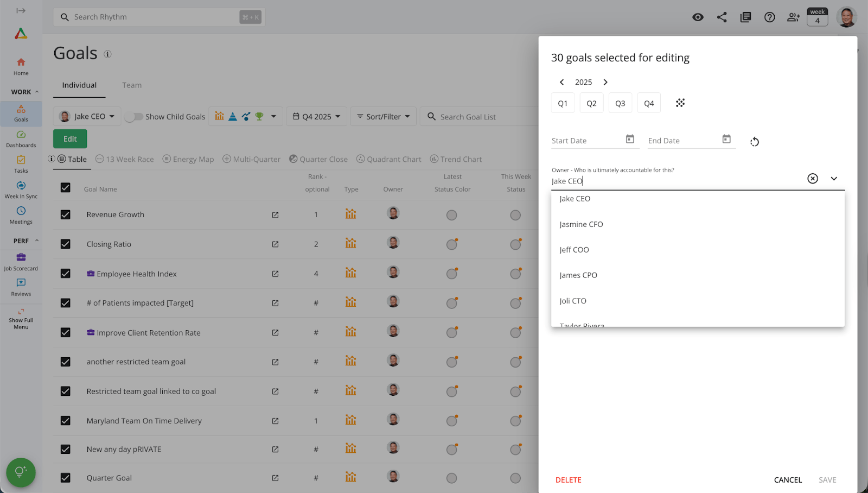This screenshot has height=493, width=868.
Task: Reset dates with the refresh icon
Action: 755,142
